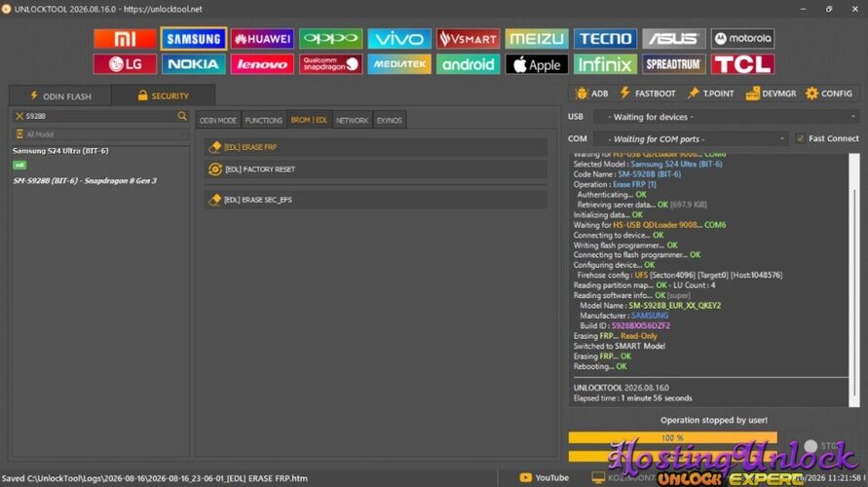Choose the Lenovo brand logo

(262, 64)
